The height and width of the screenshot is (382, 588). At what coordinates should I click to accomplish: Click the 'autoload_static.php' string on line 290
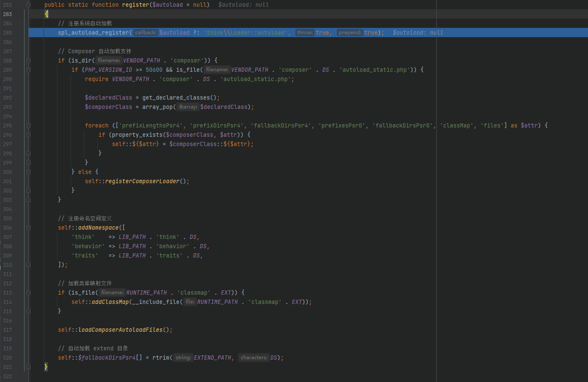[x=256, y=79]
